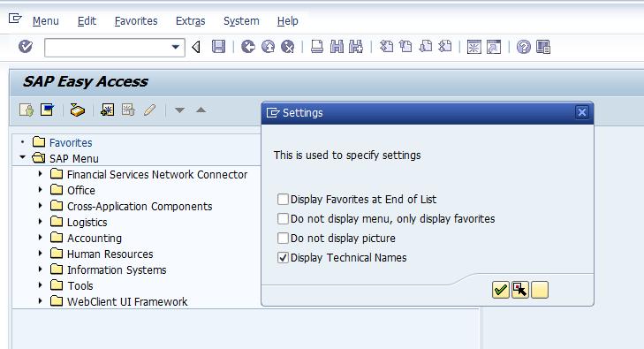Click the User Menu icon
The image size is (644, 349).
pyautogui.click(x=27, y=110)
